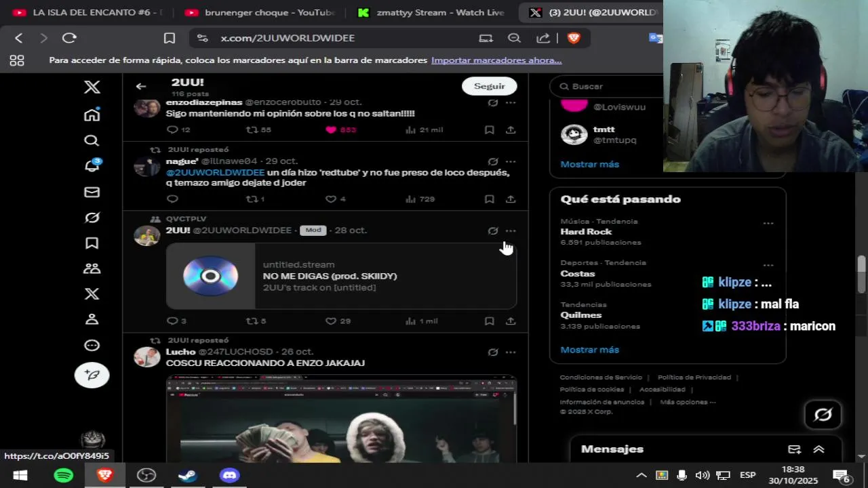Open floating Grok button
This screenshot has height=488, width=868.
pyautogui.click(x=823, y=414)
